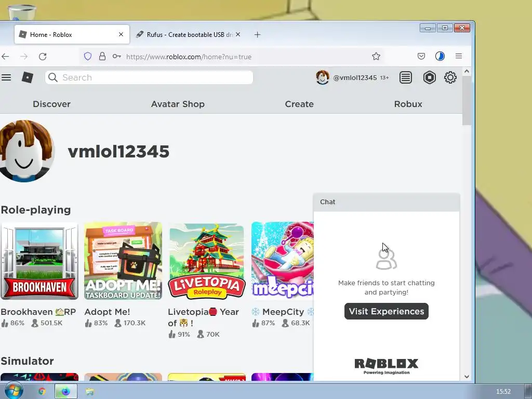Click the 83% Adopt Me! rating
The height and width of the screenshot is (399, 532).
pos(101,323)
